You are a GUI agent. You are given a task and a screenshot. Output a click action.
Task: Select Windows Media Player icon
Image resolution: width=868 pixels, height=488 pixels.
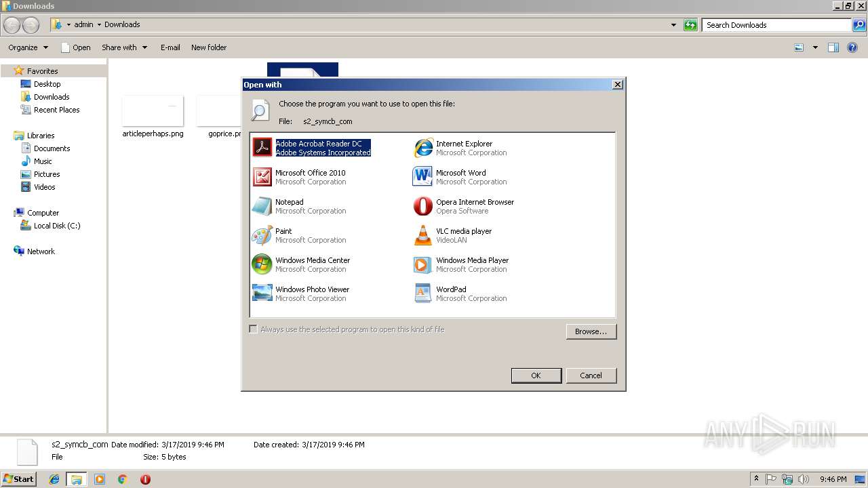click(x=422, y=264)
